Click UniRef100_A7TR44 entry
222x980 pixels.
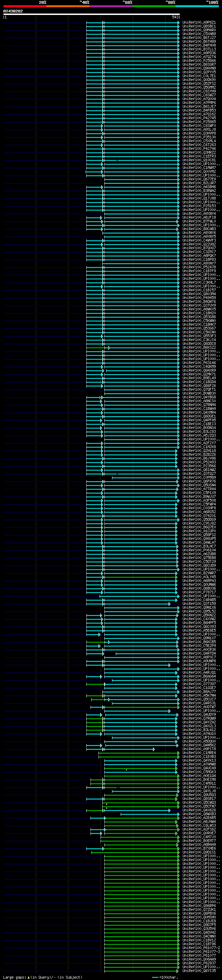(199, 489)
